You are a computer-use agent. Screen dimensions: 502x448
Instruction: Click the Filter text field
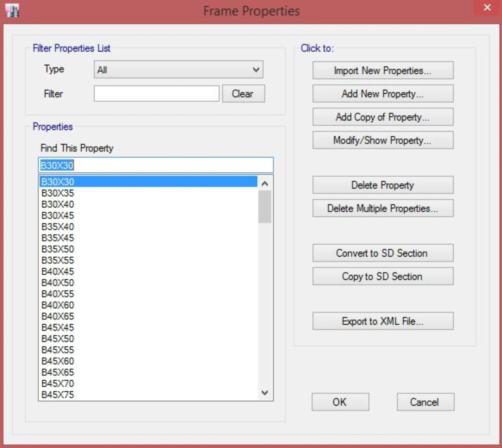(x=156, y=94)
